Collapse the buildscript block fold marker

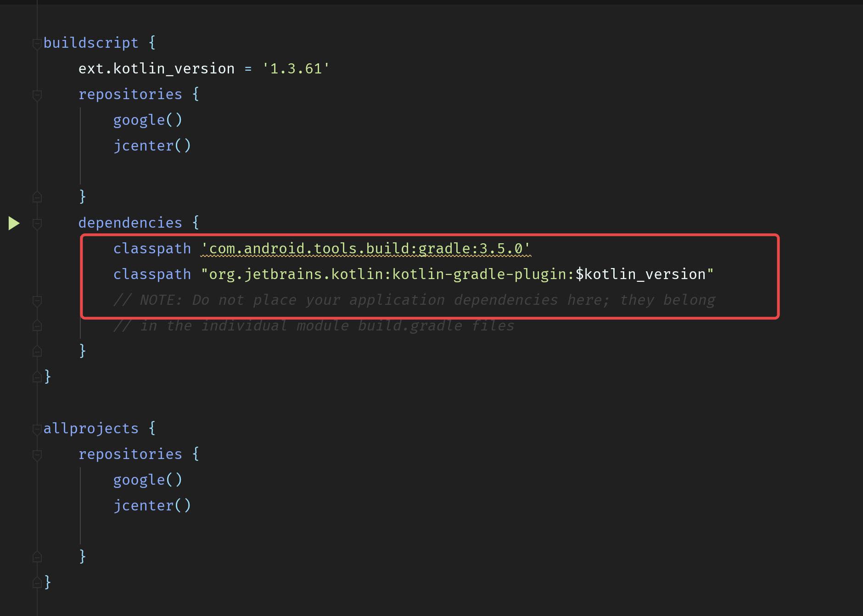(x=37, y=44)
